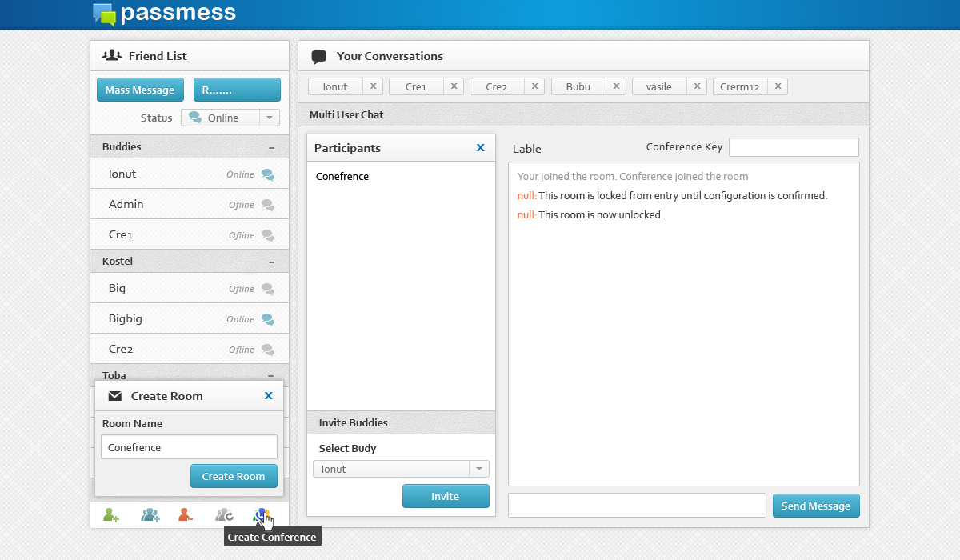The height and width of the screenshot is (560, 960).
Task: Switch to Cre1 conversation tab
Action: pos(416,86)
